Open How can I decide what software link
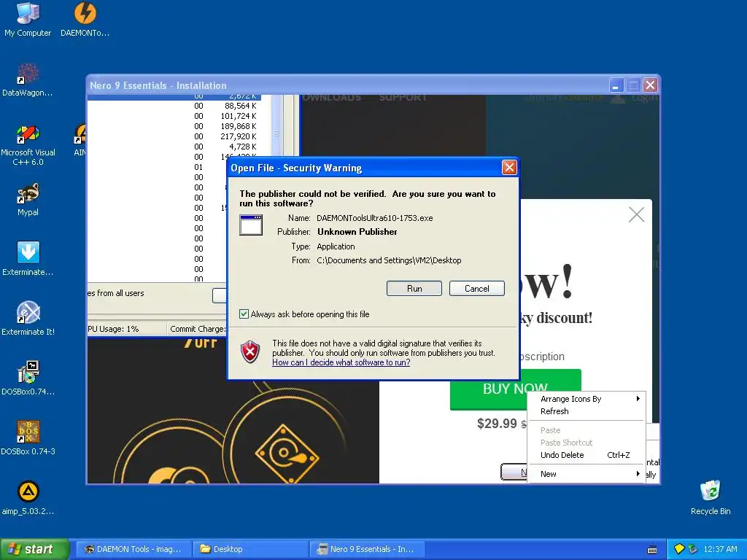The height and width of the screenshot is (560, 747). point(341,362)
